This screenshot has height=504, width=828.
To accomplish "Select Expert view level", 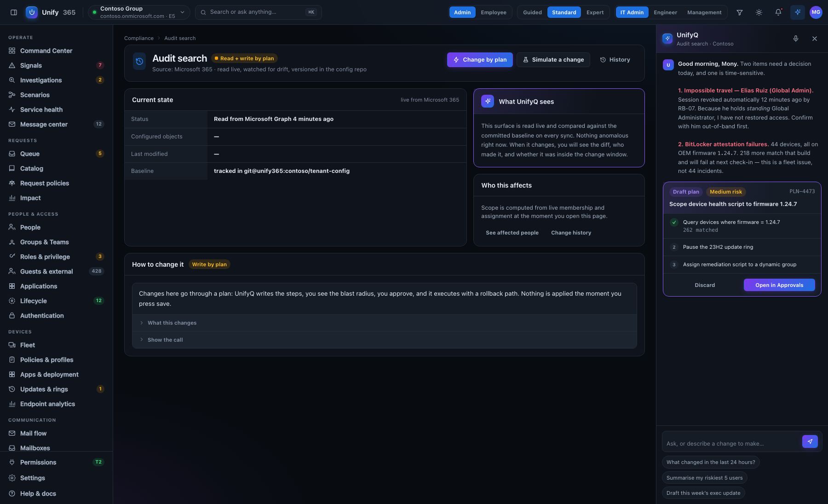I will coord(595,12).
